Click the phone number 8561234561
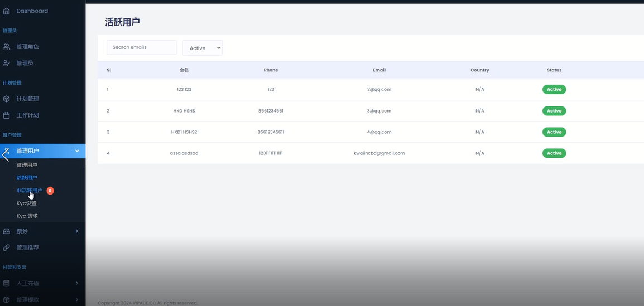The image size is (644, 306). [271, 111]
